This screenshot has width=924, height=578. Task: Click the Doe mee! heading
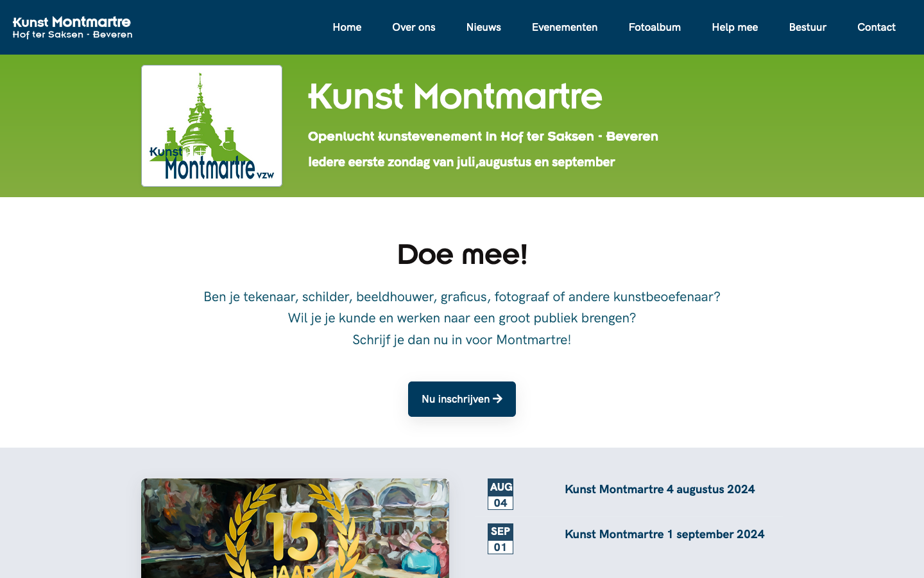click(462, 254)
